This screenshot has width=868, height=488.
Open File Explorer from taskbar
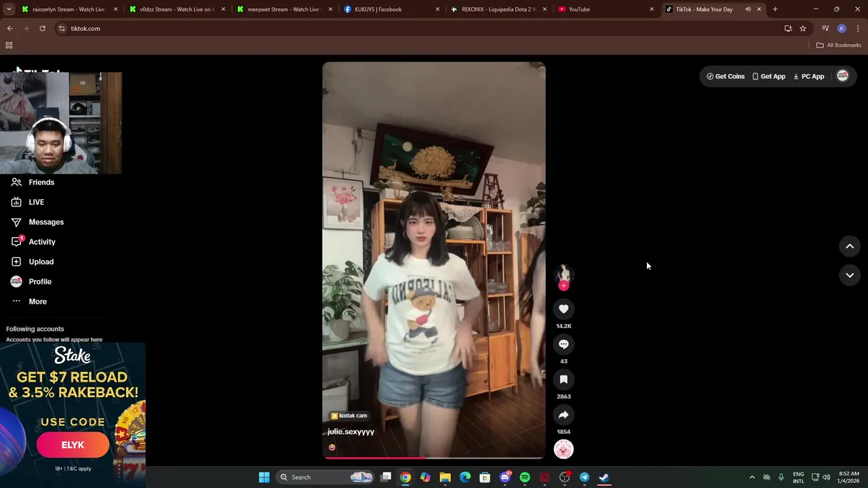tap(445, 477)
